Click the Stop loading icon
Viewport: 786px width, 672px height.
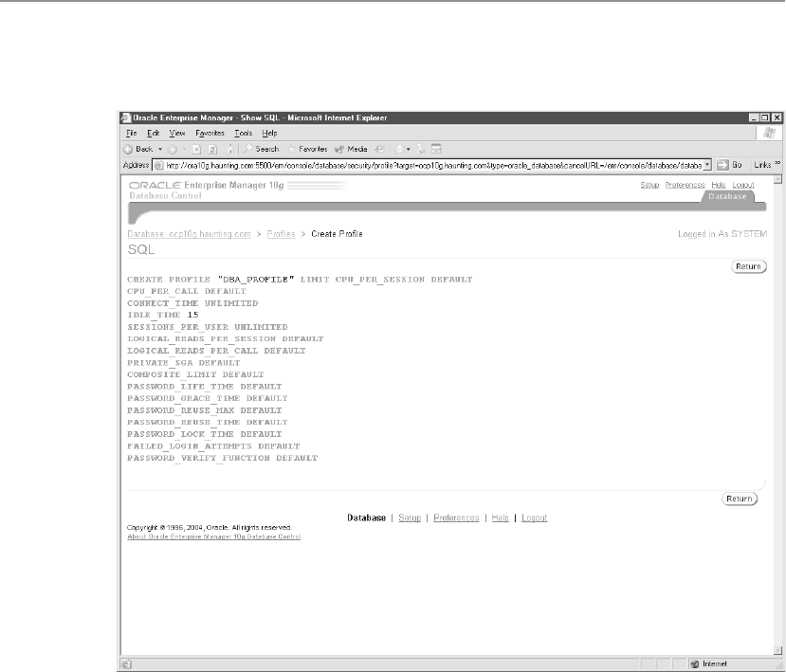coord(197,150)
